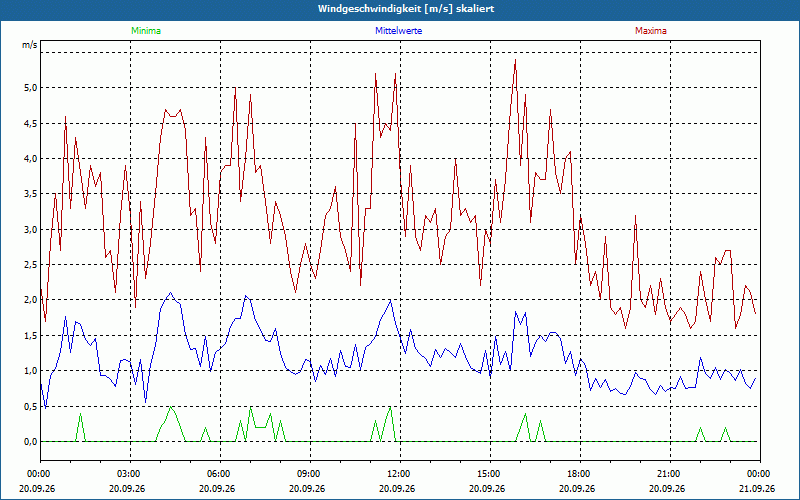Click the 18:00 time axis label
The height and width of the screenshot is (500, 800).
pos(578,474)
